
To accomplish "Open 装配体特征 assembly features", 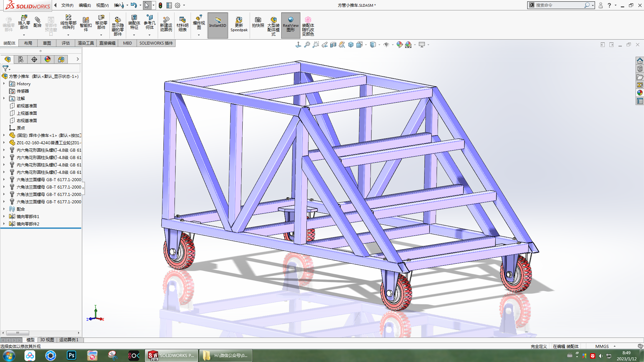I will [x=134, y=22].
